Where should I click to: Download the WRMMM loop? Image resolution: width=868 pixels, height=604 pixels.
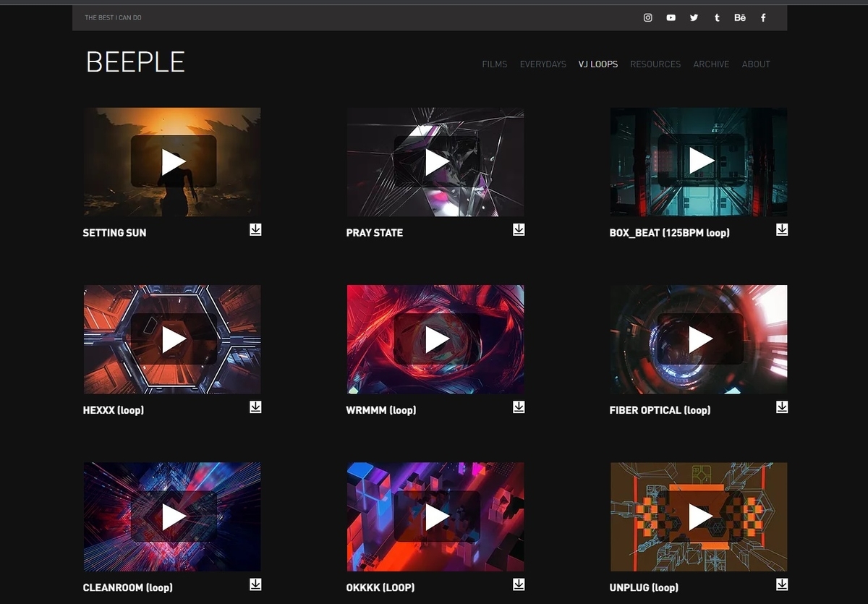pyautogui.click(x=519, y=407)
